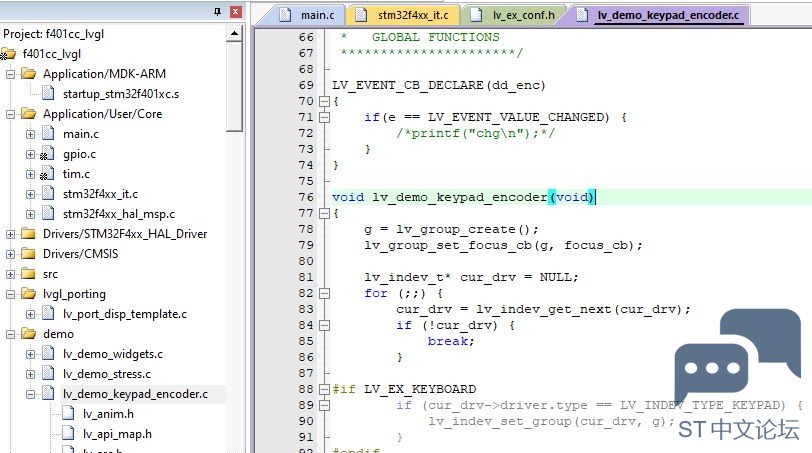Collapse the demo group
The height and width of the screenshot is (453, 812).
pos(10,334)
